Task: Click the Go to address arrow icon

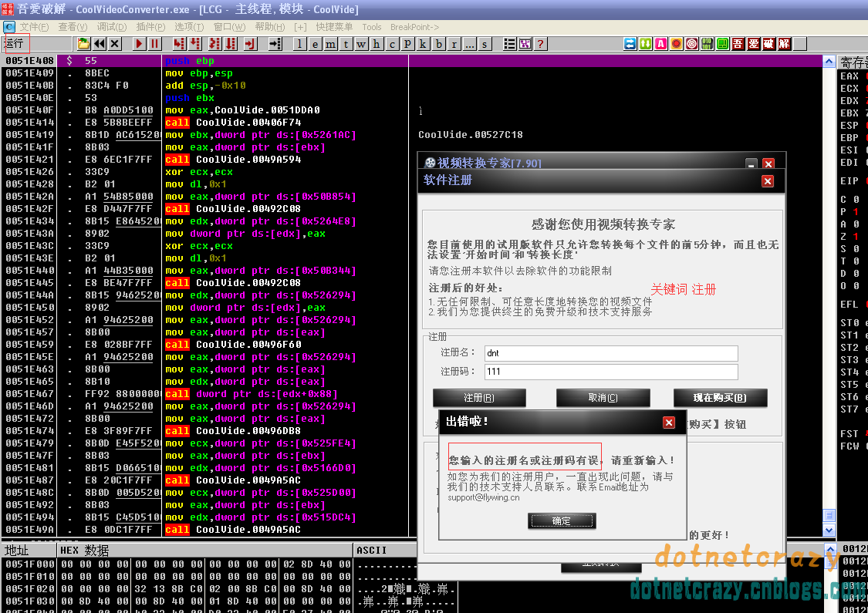Action: [x=275, y=44]
